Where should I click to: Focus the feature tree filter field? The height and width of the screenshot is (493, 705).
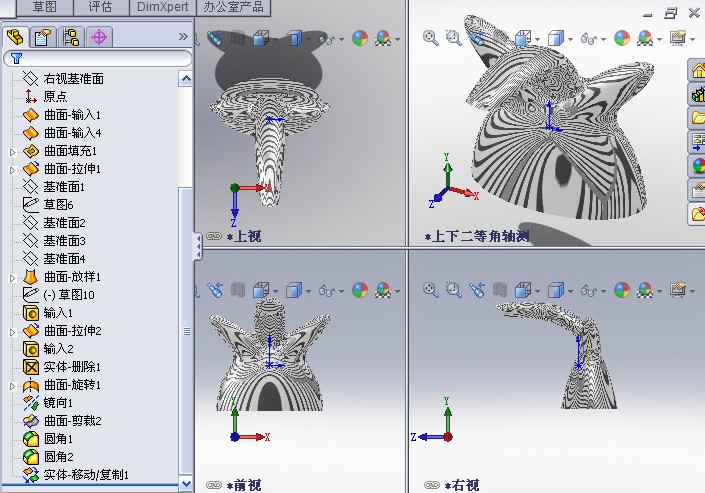click(98, 58)
